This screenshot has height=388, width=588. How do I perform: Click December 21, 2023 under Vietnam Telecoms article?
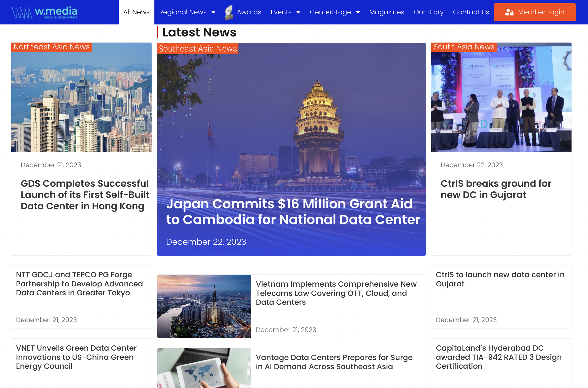coord(286,330)
